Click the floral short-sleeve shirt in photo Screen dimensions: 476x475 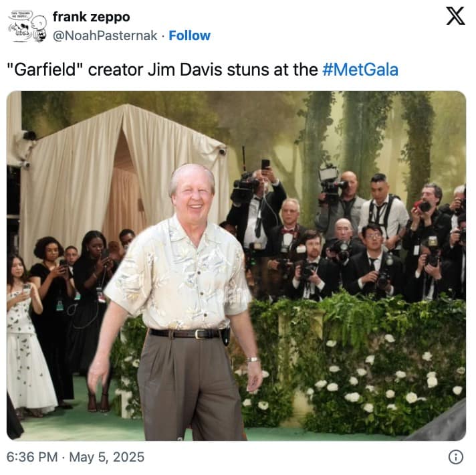178,274
